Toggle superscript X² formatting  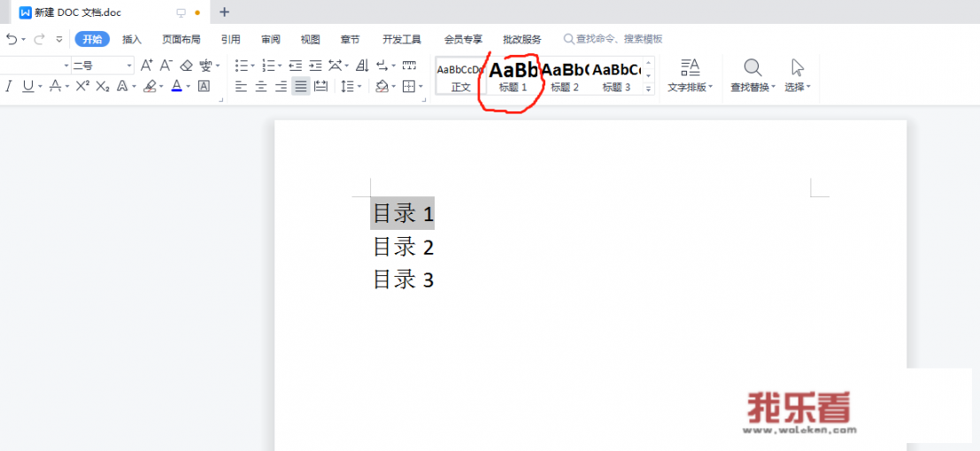tap(82, 86)
